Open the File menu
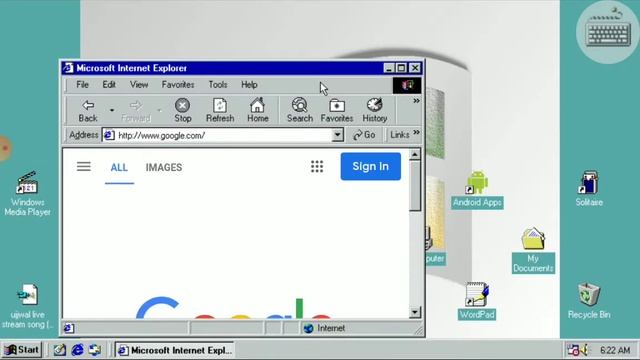 tap(82, 85)
